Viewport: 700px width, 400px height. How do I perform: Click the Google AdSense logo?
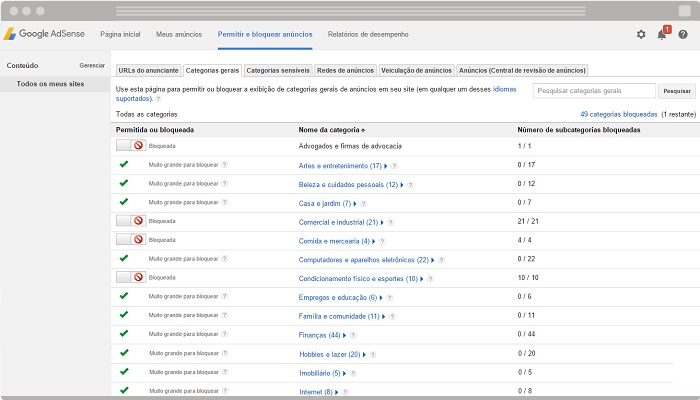[44, 34]
